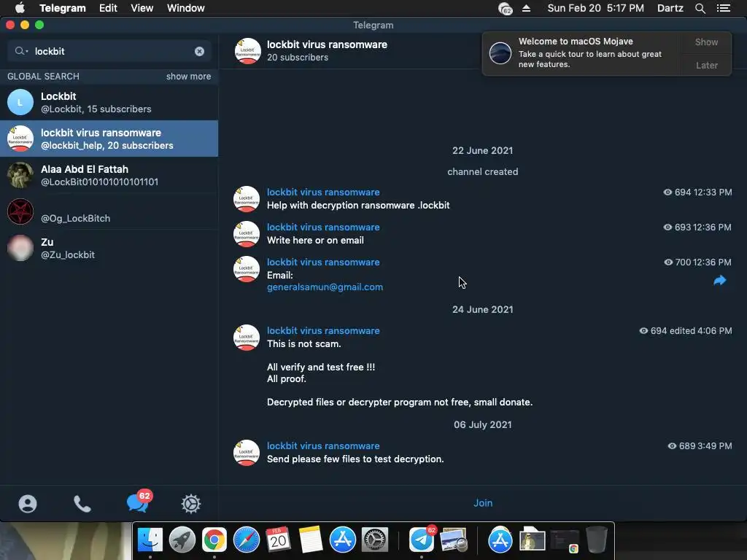Click avatar beside 'This is not scam.' message
747x560 pixels.
pos(247,338)
